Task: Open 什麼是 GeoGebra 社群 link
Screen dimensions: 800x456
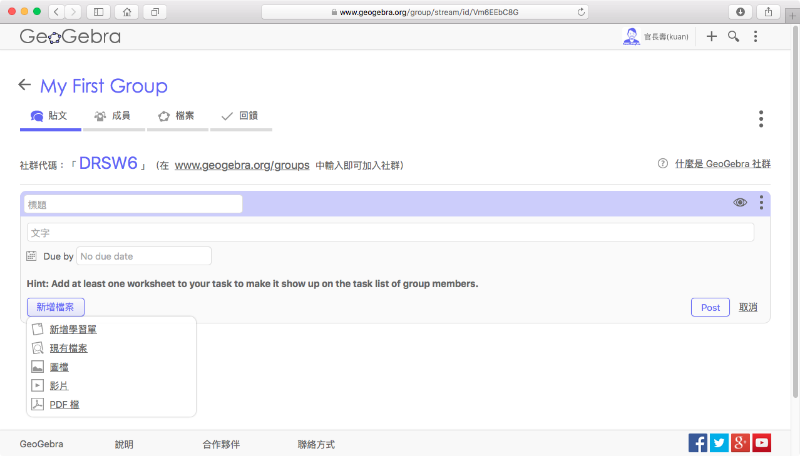Action: (722, 164)
